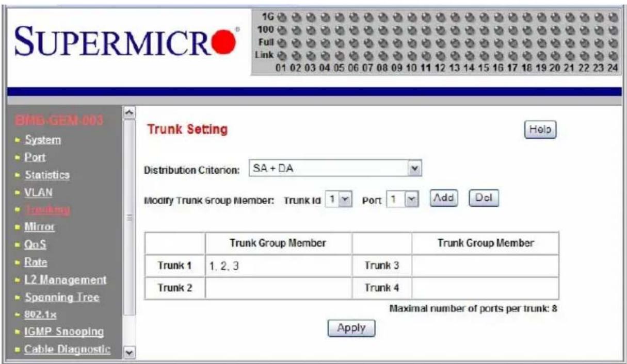Open the 802.1x settings link

pos(40,314)
